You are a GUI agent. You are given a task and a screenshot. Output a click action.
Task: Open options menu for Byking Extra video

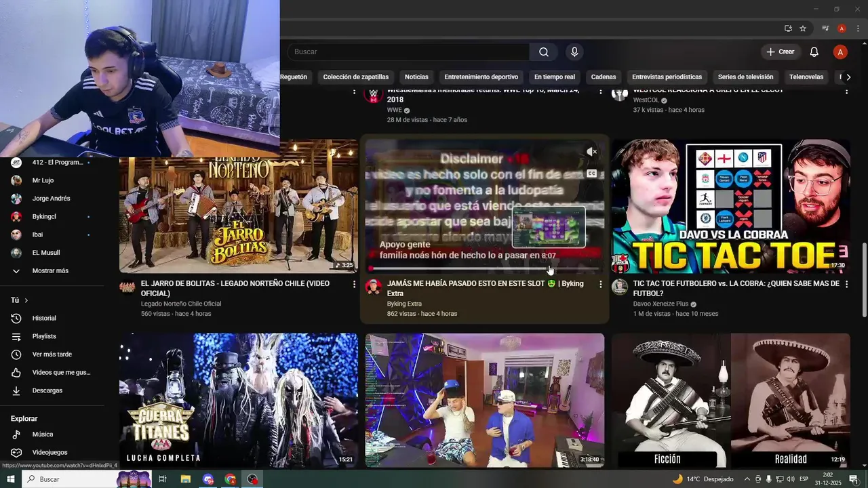click(x=600, y=285)
